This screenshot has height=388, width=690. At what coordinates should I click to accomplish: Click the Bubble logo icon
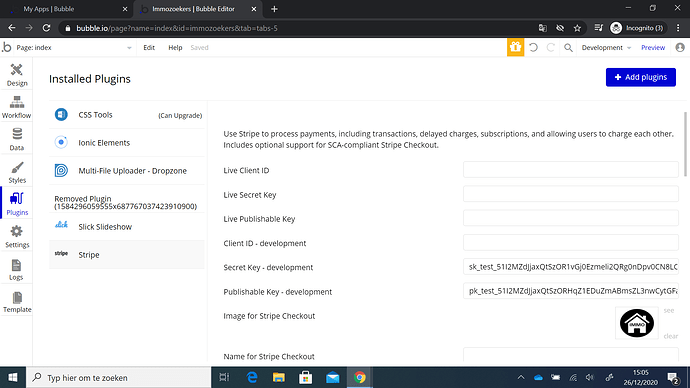7,47
